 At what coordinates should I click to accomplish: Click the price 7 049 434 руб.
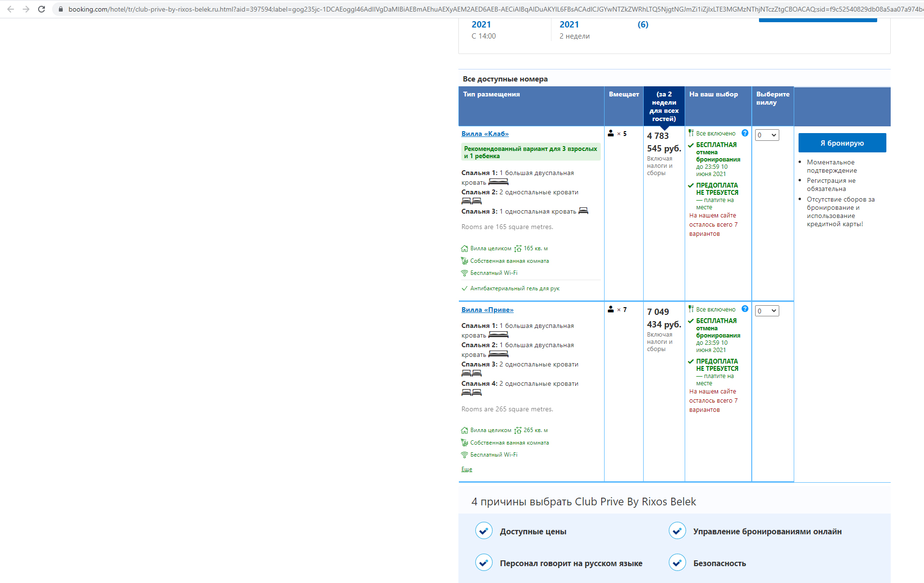pyautogui.click(x=664, y=318)
